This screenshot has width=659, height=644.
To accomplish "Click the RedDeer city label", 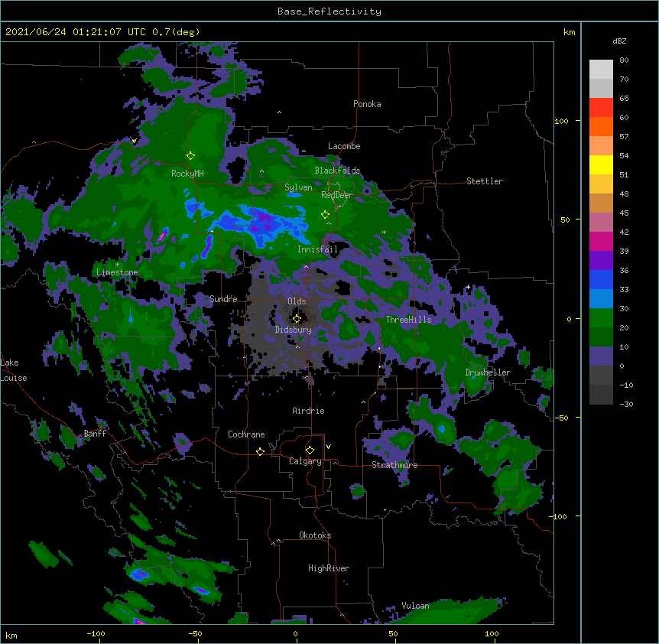I will point(337,195).
